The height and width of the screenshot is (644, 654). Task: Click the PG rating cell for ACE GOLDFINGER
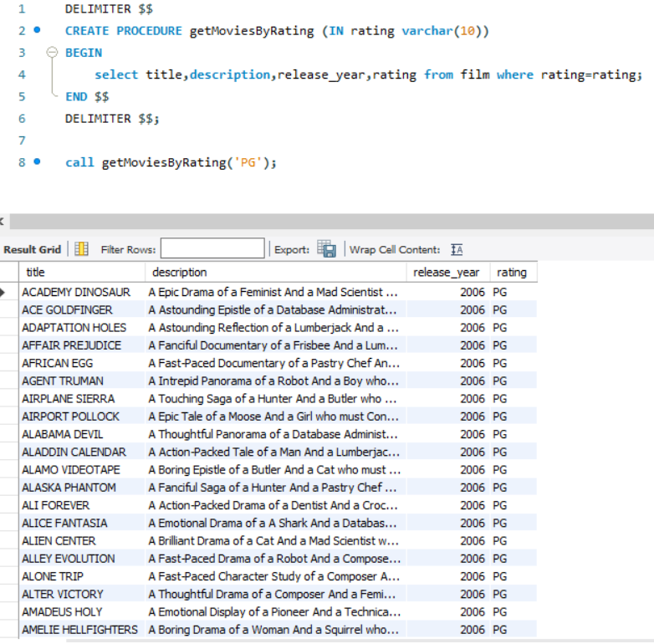point(513,310)
